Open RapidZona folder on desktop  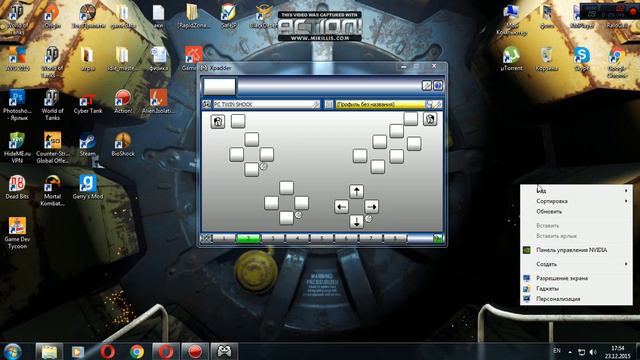193,17
